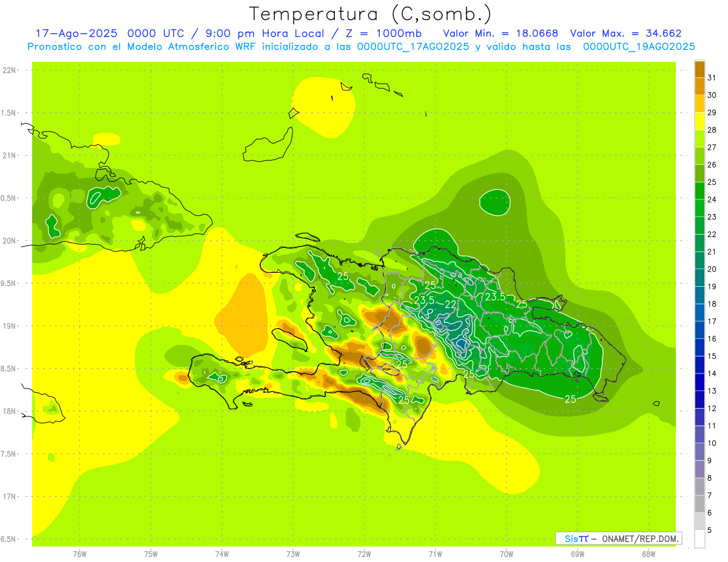Click the purple color band between 8 and 9
This screenshot has height=562, width=728.
point(699,469)
